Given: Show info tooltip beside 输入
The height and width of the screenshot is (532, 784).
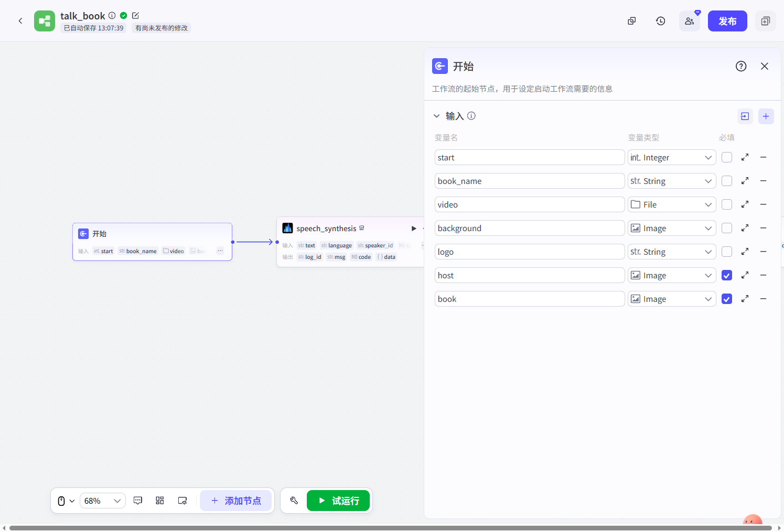Looking at the screenshot, I should [x=471, y=116].
